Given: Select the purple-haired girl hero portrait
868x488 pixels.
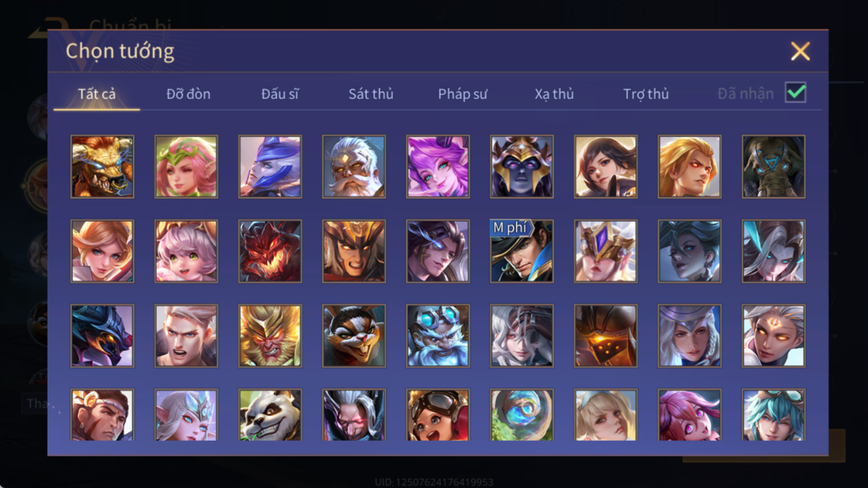Looking at the screenshot, I should [438, 166].
